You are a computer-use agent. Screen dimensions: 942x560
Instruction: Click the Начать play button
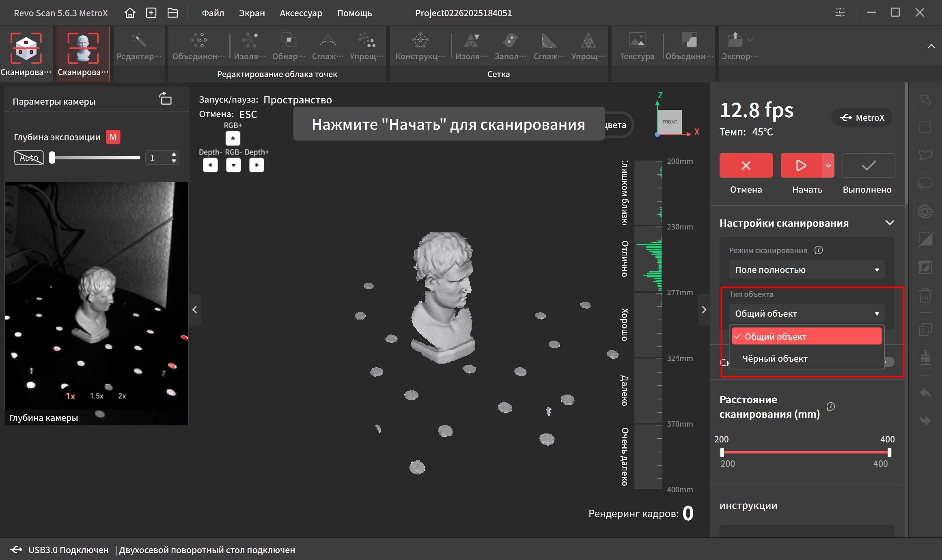coord(801,165)
